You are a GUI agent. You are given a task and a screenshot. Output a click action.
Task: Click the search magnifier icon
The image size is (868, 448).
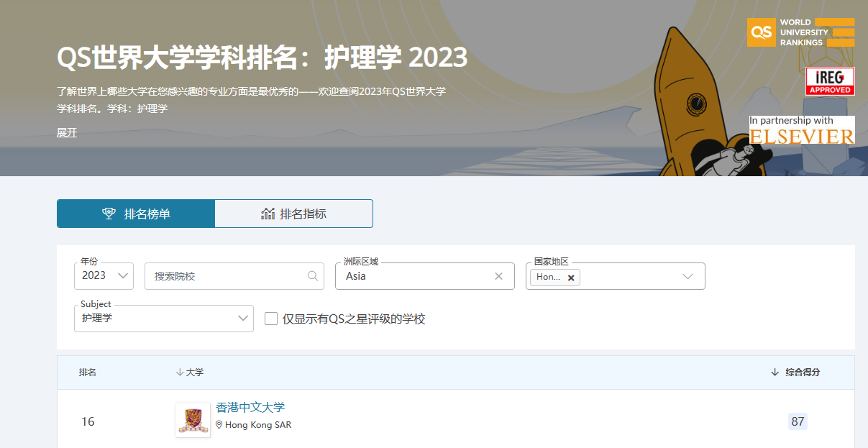(x=313, y=275)
